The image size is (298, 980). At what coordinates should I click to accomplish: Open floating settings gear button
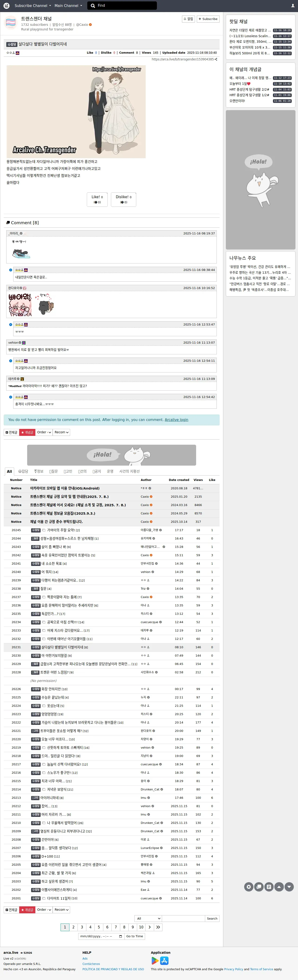coord(249,886)
